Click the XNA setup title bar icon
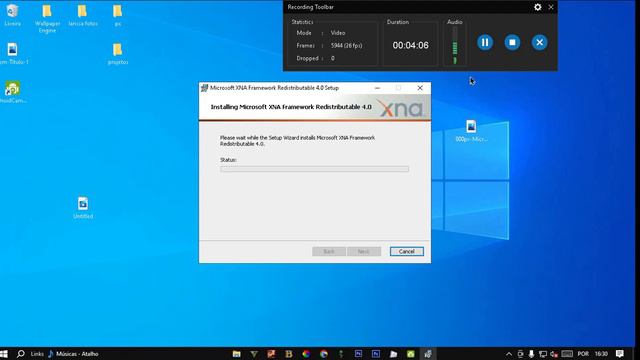Screen dimensions: 640x360 point(204,88)
